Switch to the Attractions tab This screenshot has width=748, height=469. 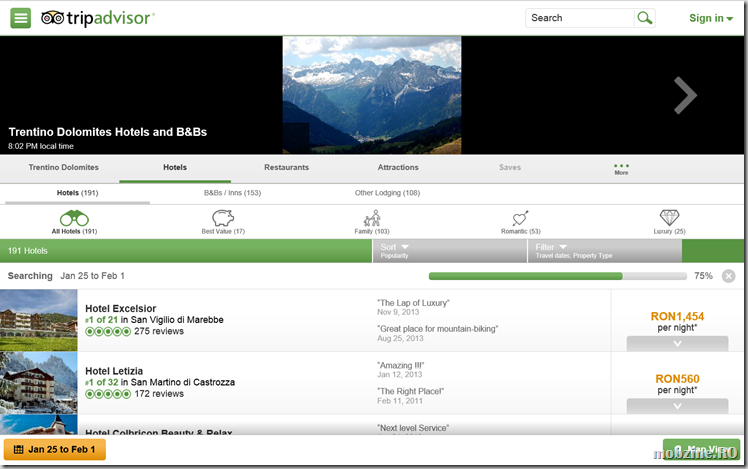click(x=398, y=167)
